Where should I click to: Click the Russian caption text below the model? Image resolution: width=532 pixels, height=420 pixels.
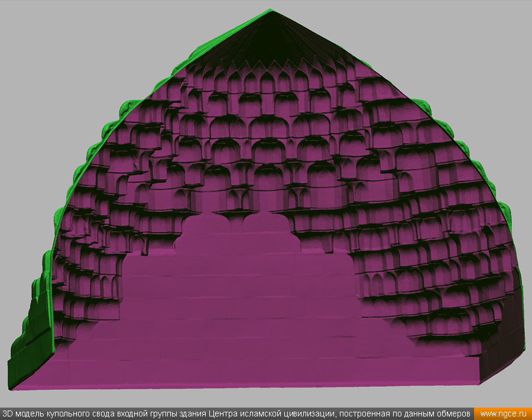pyautogui.click(x=236, y=413)
